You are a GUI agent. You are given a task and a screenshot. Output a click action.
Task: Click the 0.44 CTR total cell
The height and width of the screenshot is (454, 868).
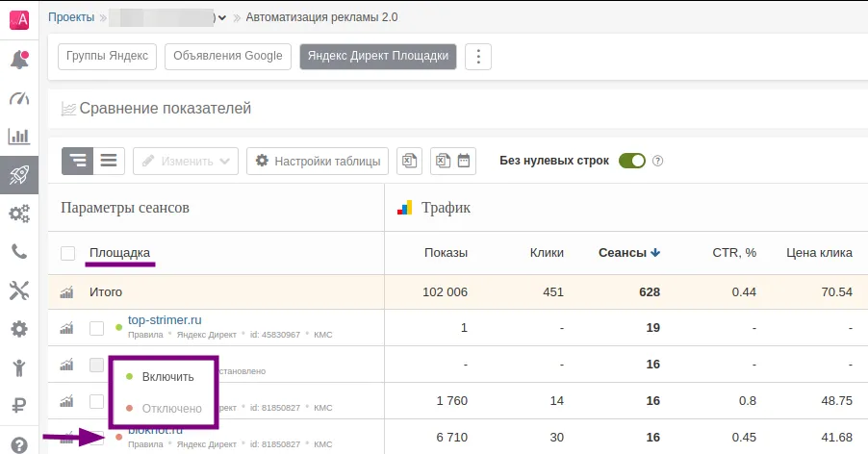click(x=744, y=292)
